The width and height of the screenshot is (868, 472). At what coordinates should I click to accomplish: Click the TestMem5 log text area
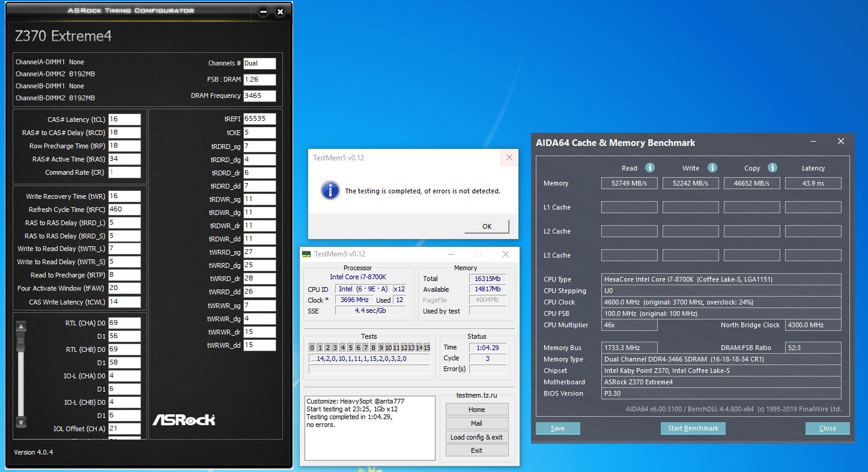click(369, 428)
